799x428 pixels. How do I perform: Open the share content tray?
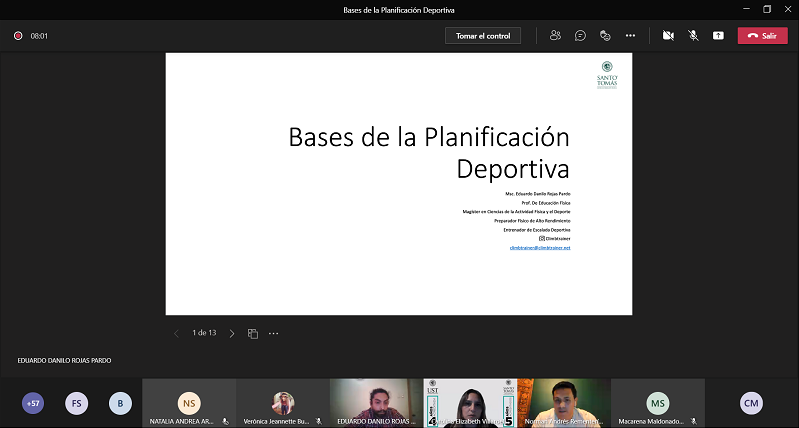pyautogui.click(x=718, y=36)
